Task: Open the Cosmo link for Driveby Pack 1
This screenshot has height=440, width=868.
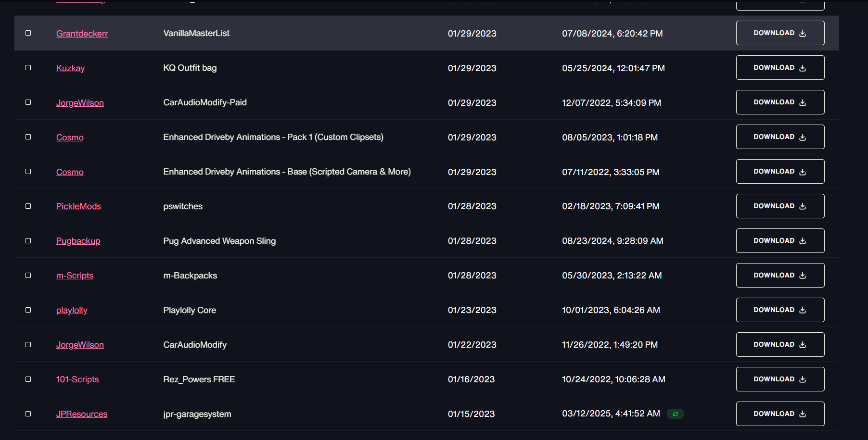Action: pos(70,138)
